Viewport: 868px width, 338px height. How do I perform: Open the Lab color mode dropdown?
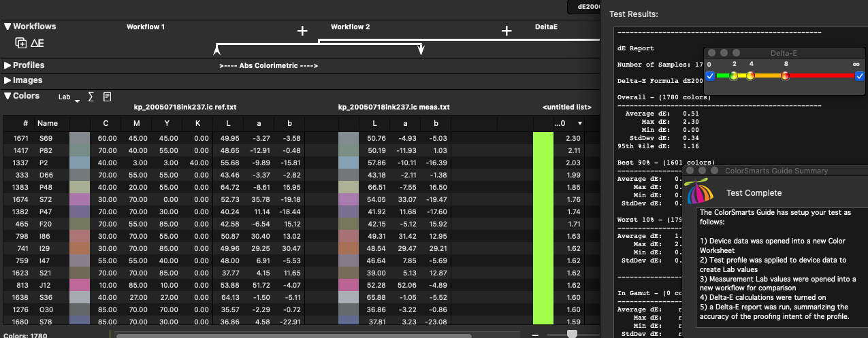coord(69,98)
